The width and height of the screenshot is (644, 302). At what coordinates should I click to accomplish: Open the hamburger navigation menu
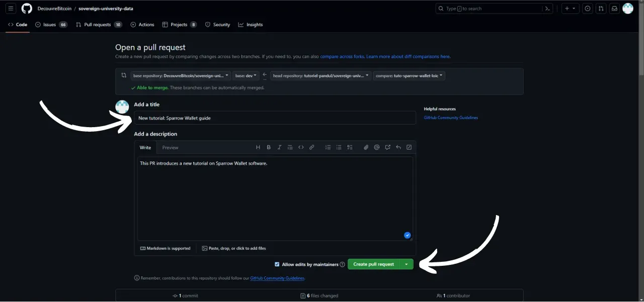point(11,9)
